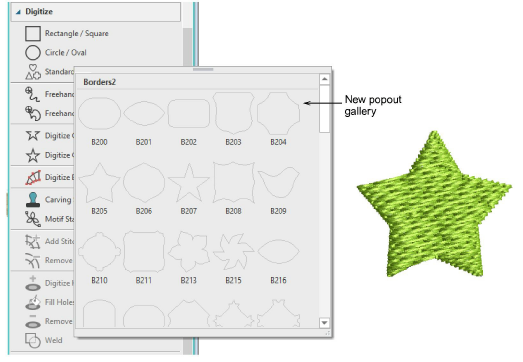Select the B215 pinwheel border shape

(x=233, y=252)
